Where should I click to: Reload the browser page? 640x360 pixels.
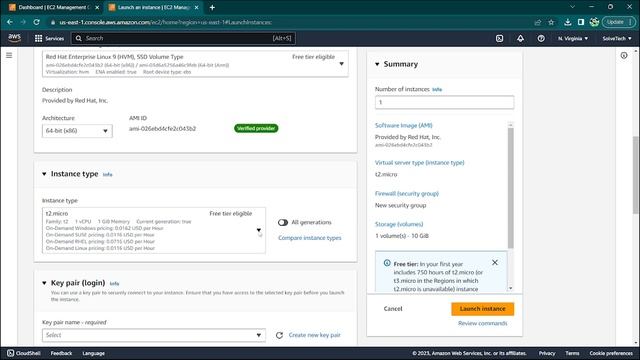[36, 22]
